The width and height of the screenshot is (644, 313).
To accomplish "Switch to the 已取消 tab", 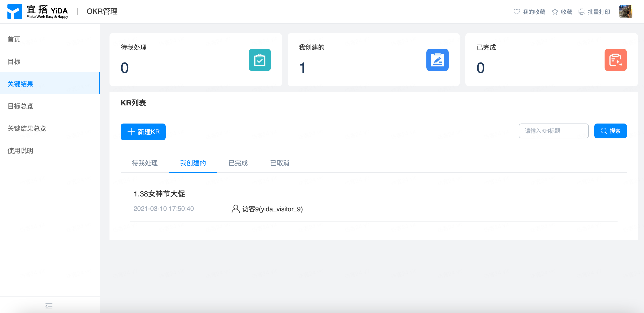I will coord(280,163).
